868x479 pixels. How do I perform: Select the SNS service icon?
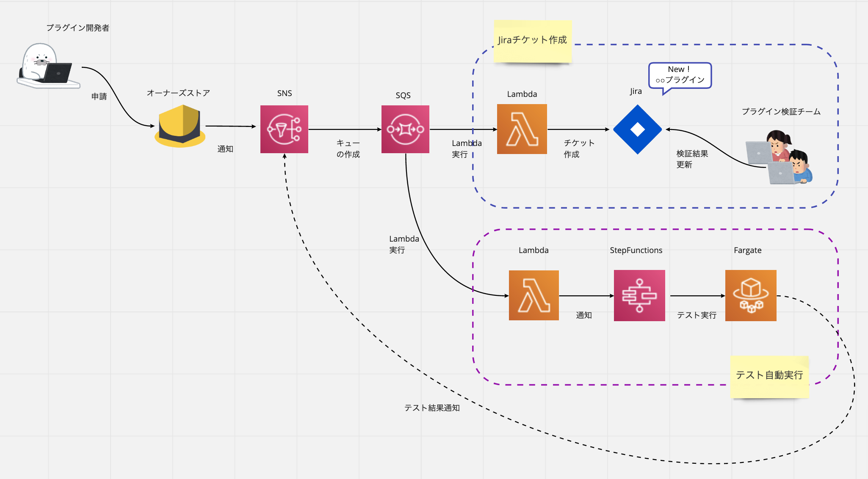284,129
